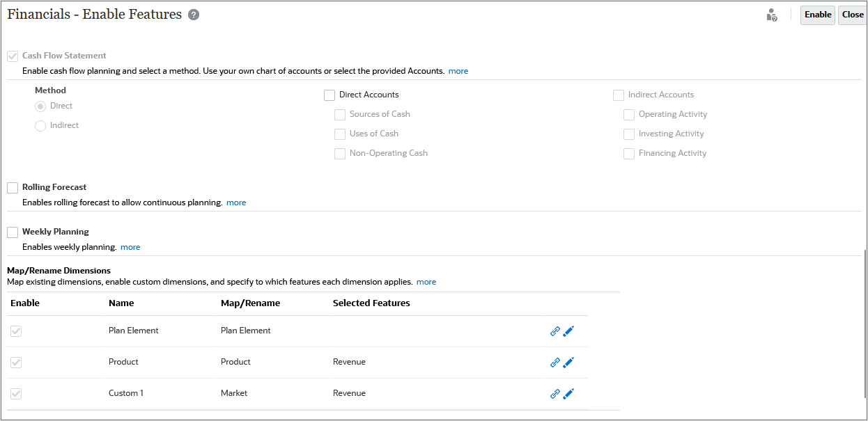This screenshot has height=421, width=868.
Task: Check the Direct Accounts checkbox
Action: click(329, 95)
